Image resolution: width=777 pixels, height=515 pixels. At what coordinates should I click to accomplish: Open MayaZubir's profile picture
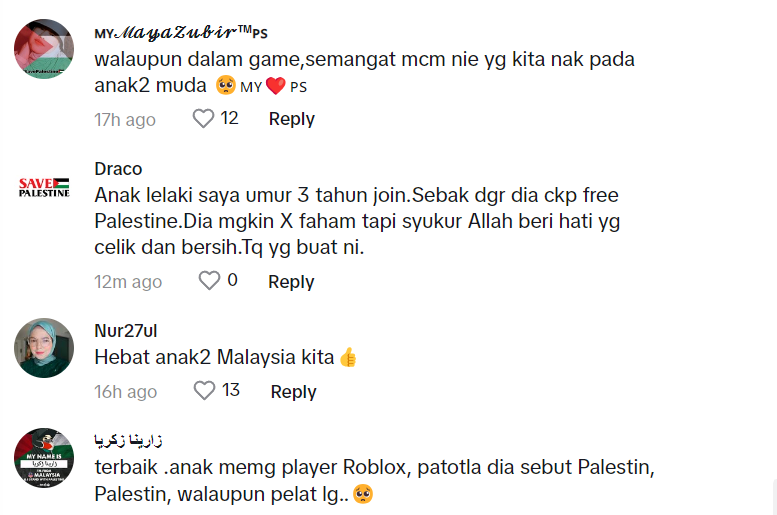pyautogui.click(x=45, y=49)
